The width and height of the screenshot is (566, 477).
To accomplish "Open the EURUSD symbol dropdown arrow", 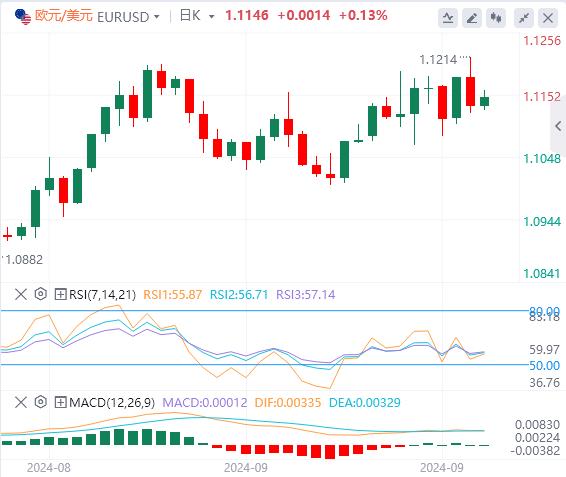I will pos(157,17).
